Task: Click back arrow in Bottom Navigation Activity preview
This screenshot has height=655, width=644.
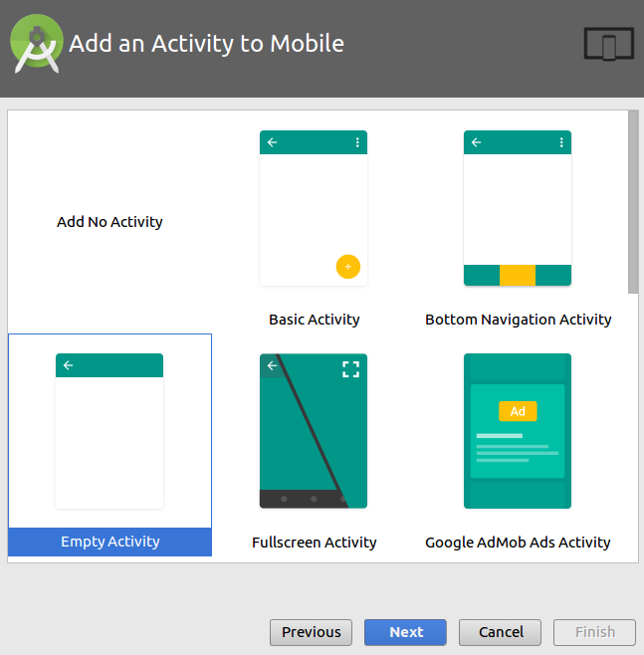Action: pyautogui.click(x=476, y=142)
